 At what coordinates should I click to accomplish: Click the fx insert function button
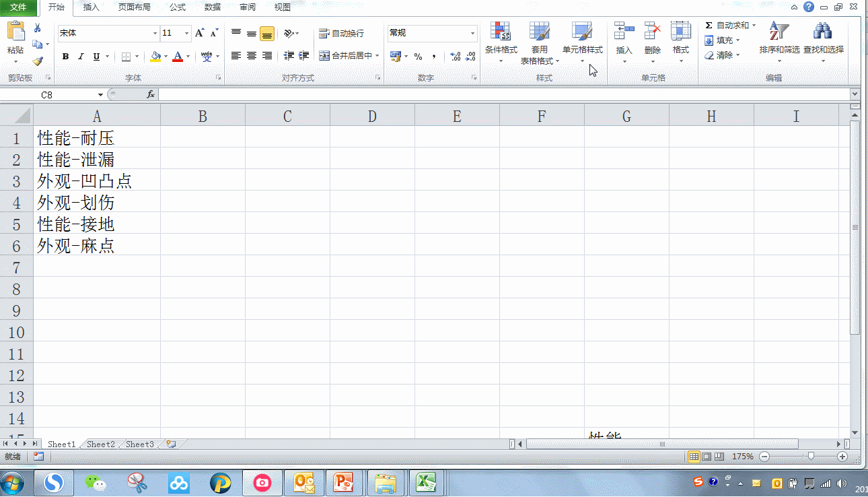coord(151,95)
